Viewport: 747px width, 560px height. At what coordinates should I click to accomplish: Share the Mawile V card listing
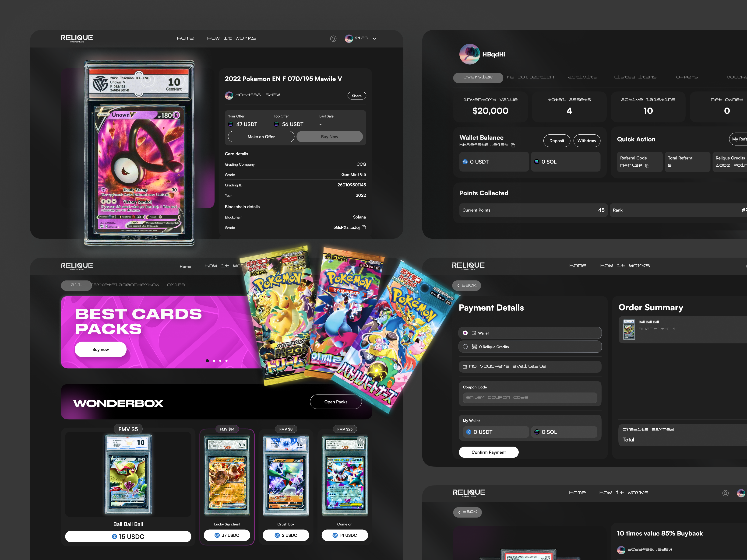tap(357, 96)
